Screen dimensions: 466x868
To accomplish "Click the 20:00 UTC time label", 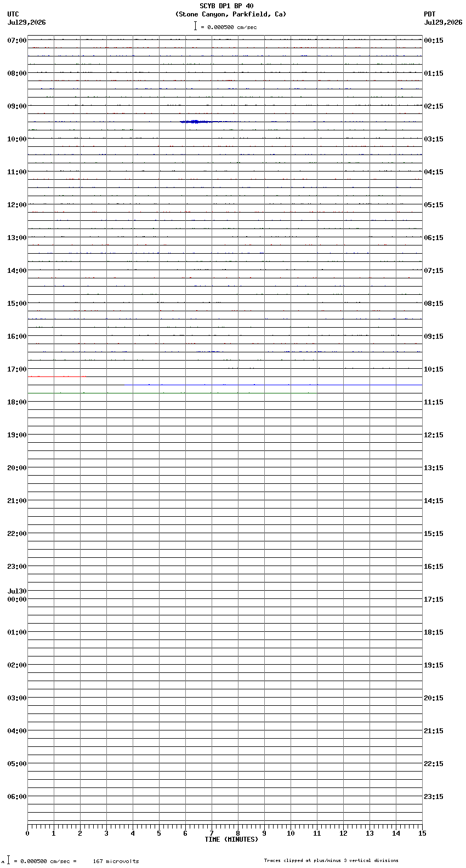I will (x=17, y=468).
